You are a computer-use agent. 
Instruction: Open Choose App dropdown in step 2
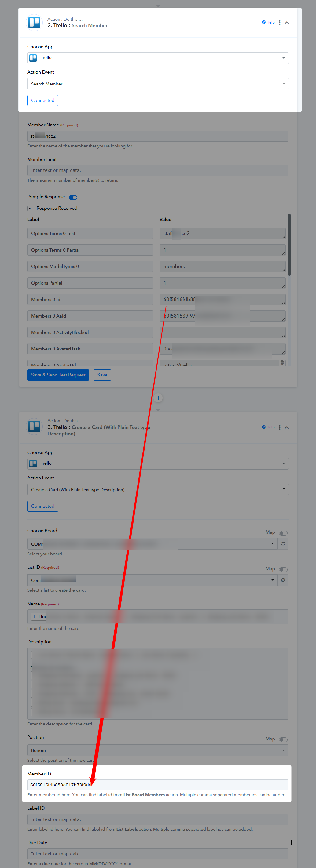tap(158, 58)
